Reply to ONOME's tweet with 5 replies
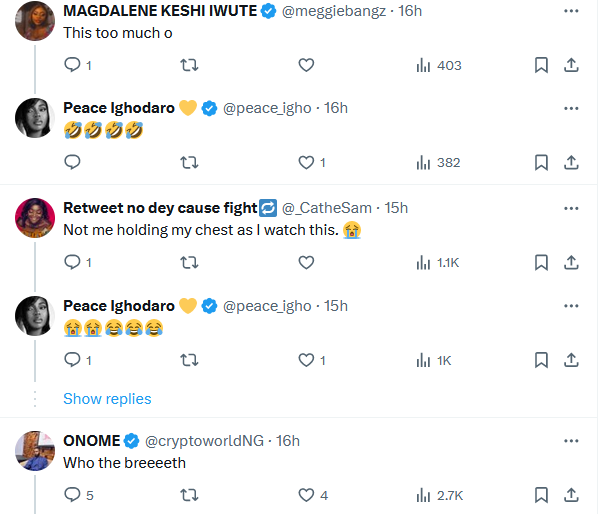Image resolution: width=600 pixels, height=514 pixels. (x=72, y=494)
